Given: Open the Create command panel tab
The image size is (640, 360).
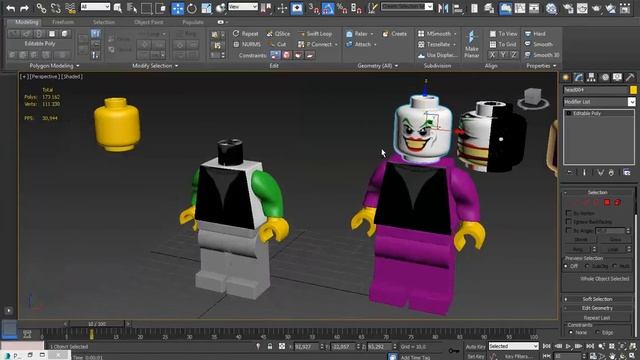Looking at the screenshot, I should [x=566, y=77].
